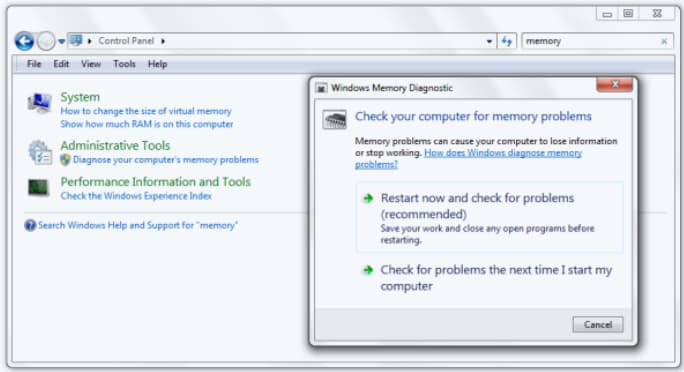The width and height of the screenshot is (684, 372).
Task: Maximize the Control Panel window
Action: [628, 14]
